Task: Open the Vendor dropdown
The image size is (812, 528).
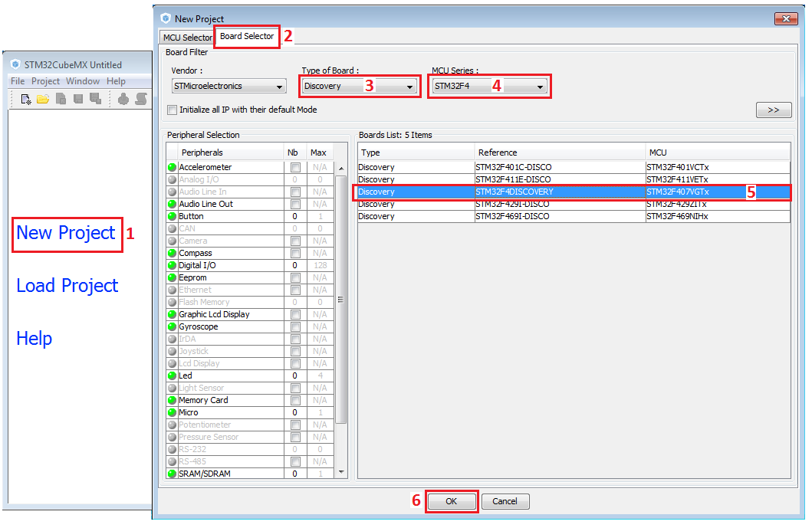Action: point(229,86)
